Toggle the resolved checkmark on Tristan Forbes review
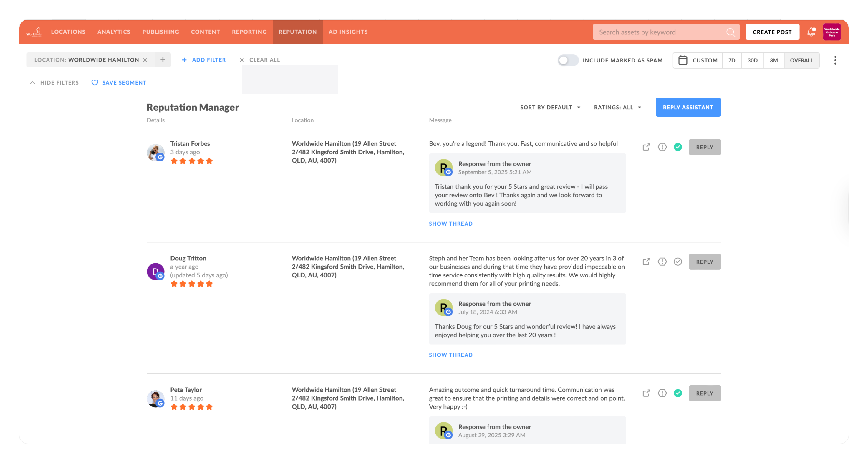868x463 pixels. (x=677, y=147)
